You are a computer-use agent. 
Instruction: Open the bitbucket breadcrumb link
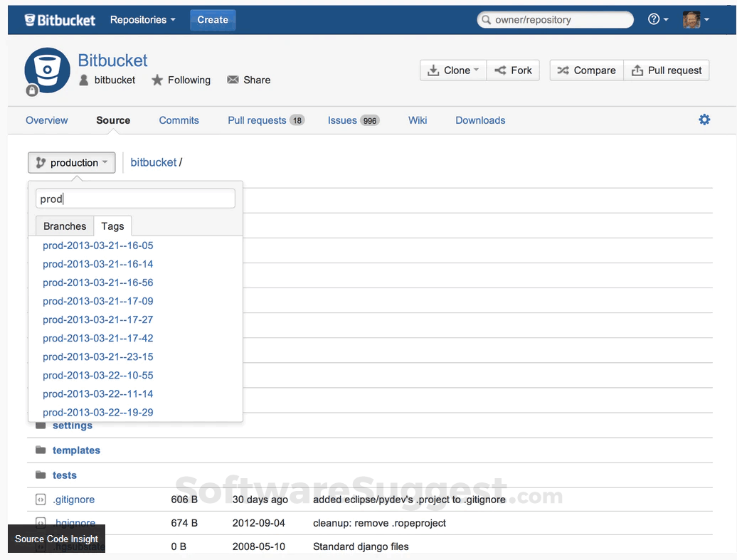(x=154, y=162)
